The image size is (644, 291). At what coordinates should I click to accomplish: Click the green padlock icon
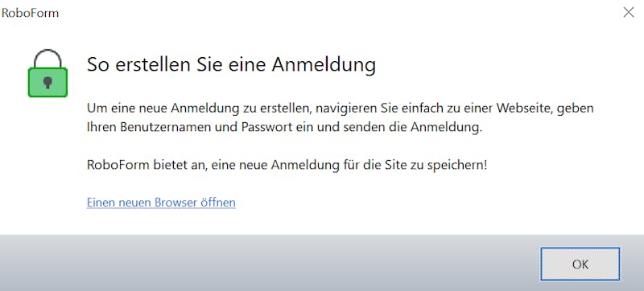pos(47,73)
